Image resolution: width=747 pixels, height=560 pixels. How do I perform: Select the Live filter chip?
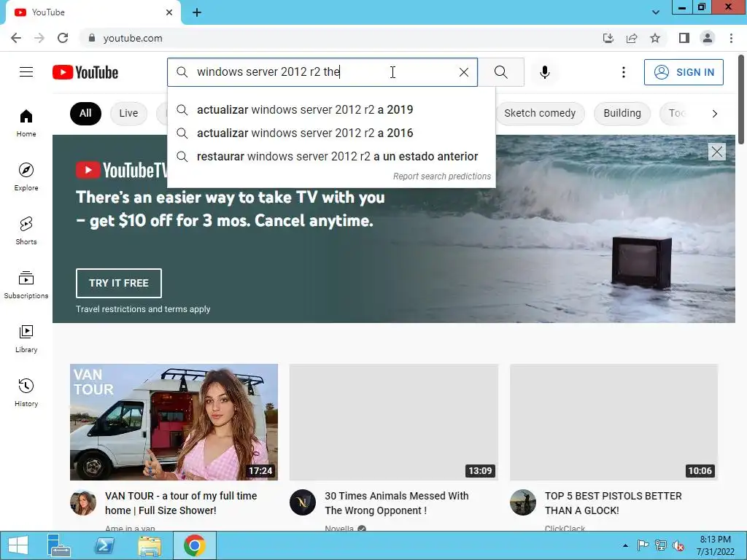pos(128,113)
